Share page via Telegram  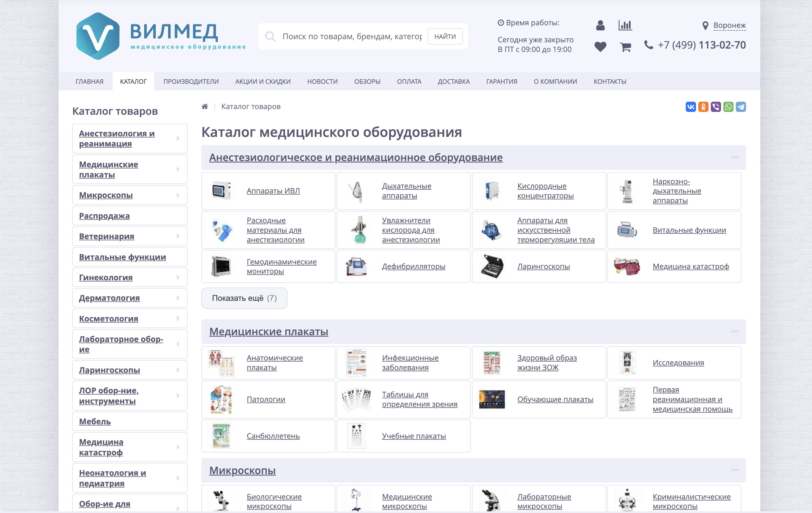[741, 107]
